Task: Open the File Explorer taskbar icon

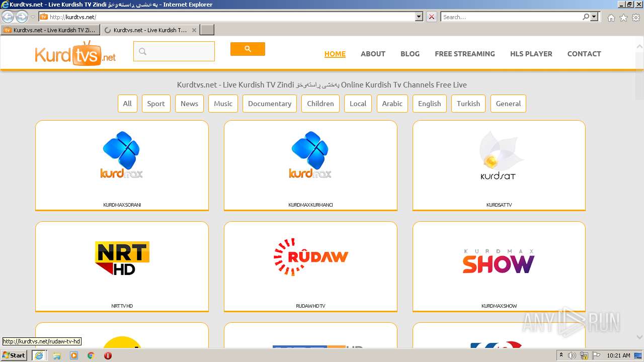Action: (57, 355)
